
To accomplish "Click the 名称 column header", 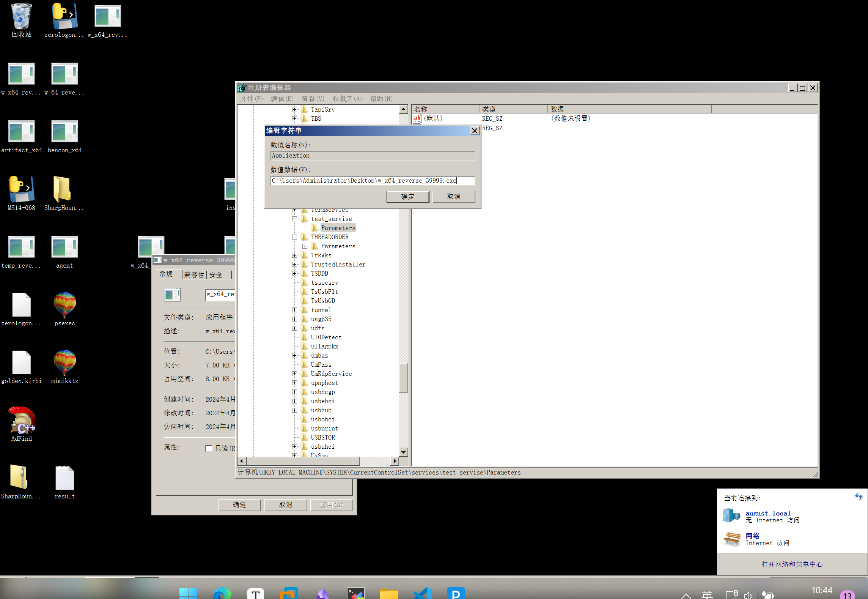I will click(445, 109).
